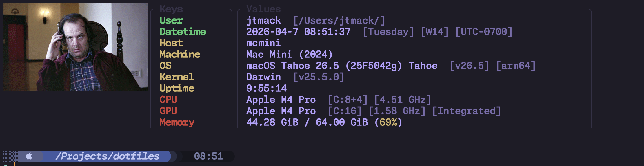The width and height of the screenshot is (644, 166).
Task: Click the [arm64] architecture tag
Action: (516, 66)
